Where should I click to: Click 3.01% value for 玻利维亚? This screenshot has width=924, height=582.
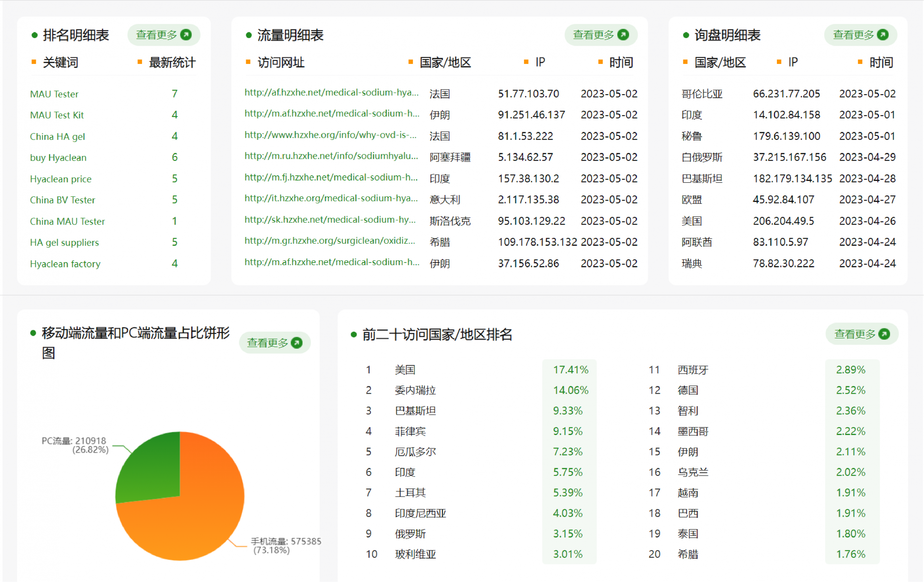[x=568, y=554]
